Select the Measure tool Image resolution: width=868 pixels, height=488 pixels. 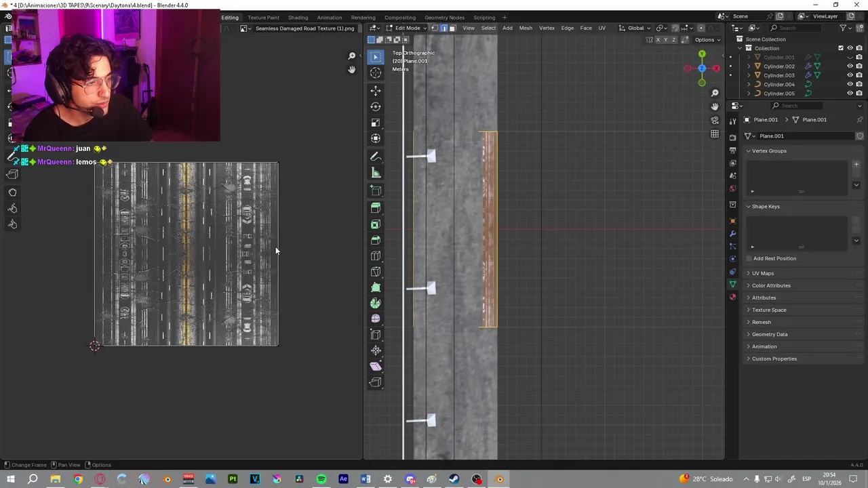(376, 173)
